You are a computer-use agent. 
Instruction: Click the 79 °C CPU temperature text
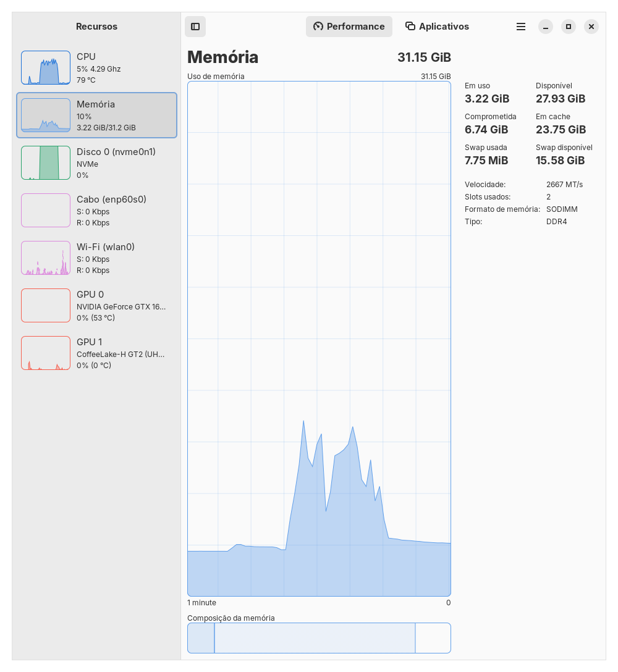click(86, 80)
